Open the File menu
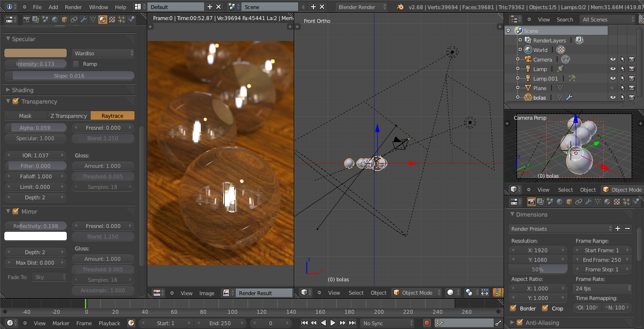 pos(37,7)
